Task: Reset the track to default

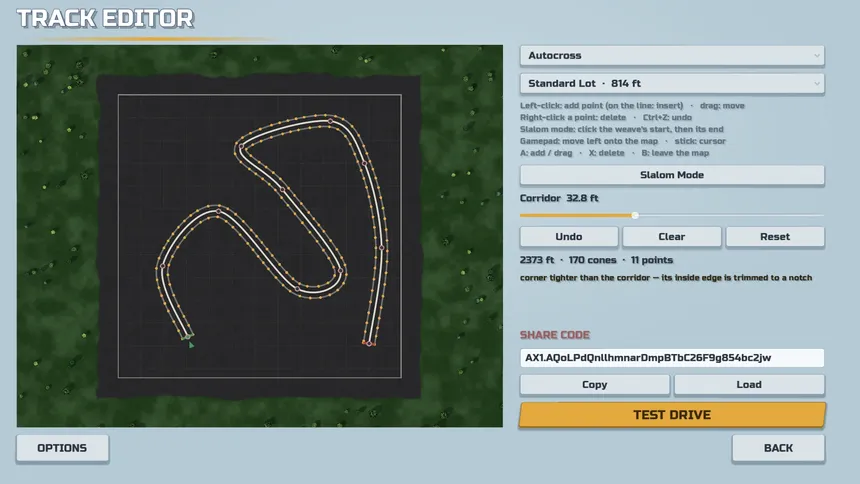Action: click(775, 237)
